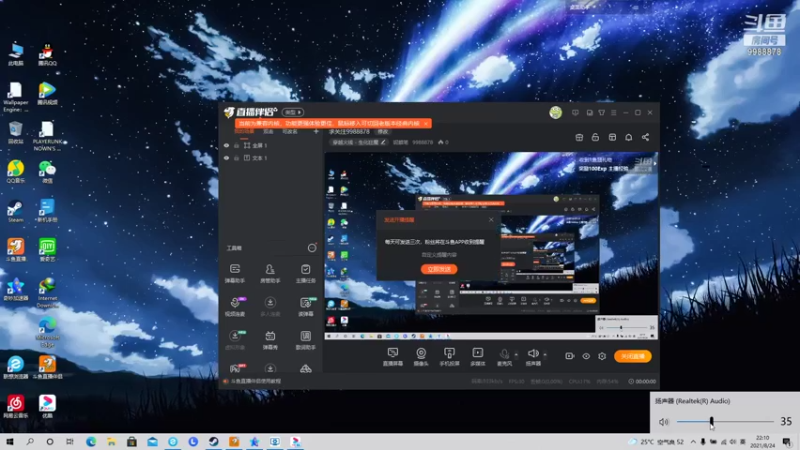Open the 多人连麦 tool in the toolbox
Viewport: 800px width, 450px height.
(x=270, y=306)
